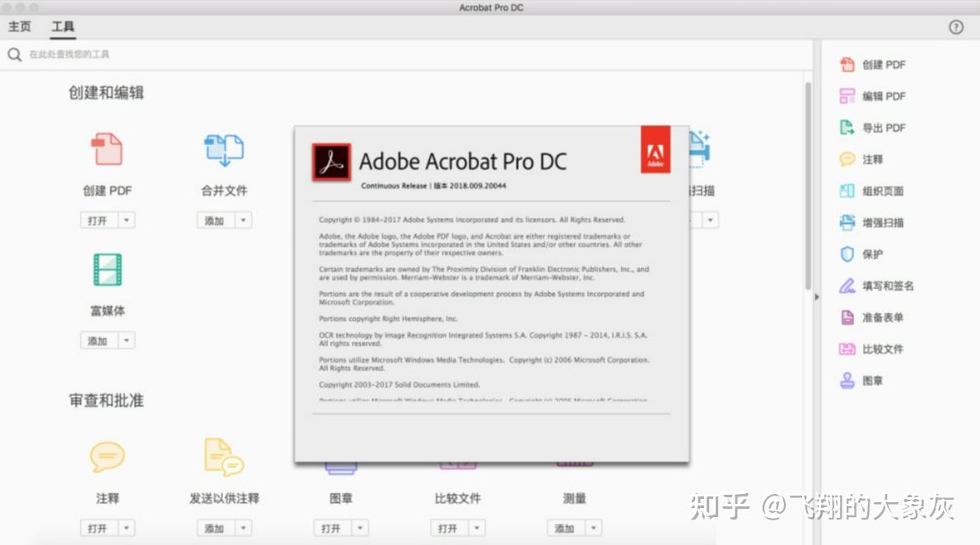Expand dropdown arrow under 发送以供注释
This screenshot has height=545, width=980.
point(243,529)
